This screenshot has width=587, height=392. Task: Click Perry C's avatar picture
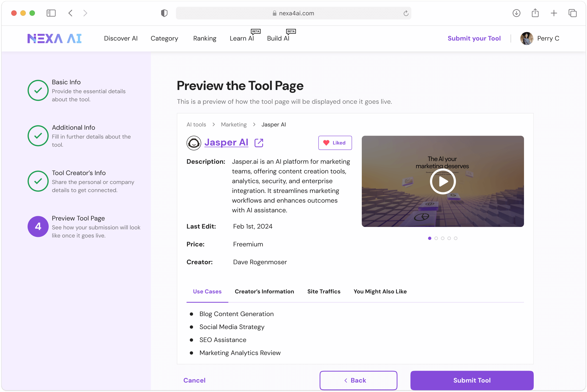[527, 38]
